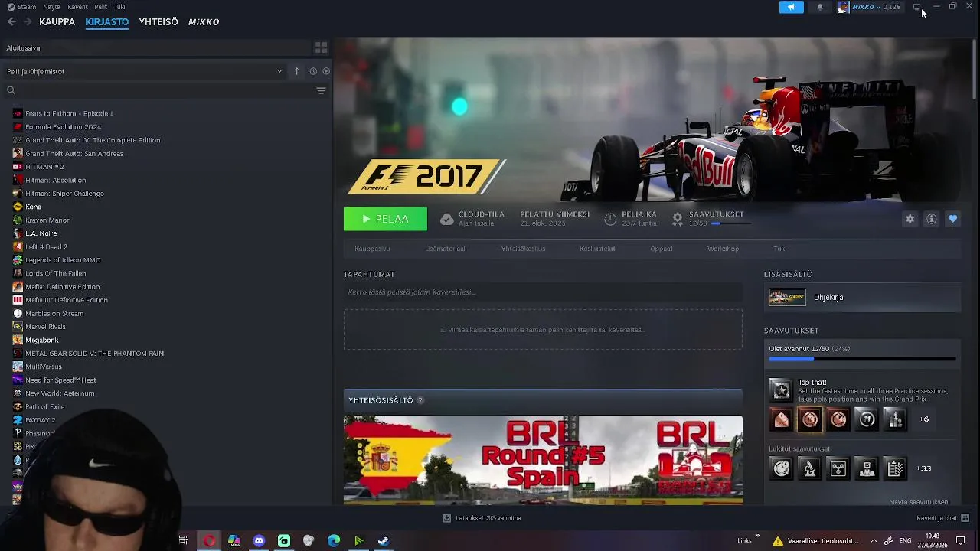Click the header SAAVUTUKSET mini progress bar
This screenshot has height=551, width=980.
pyautogui.click(x=730, y=223)
